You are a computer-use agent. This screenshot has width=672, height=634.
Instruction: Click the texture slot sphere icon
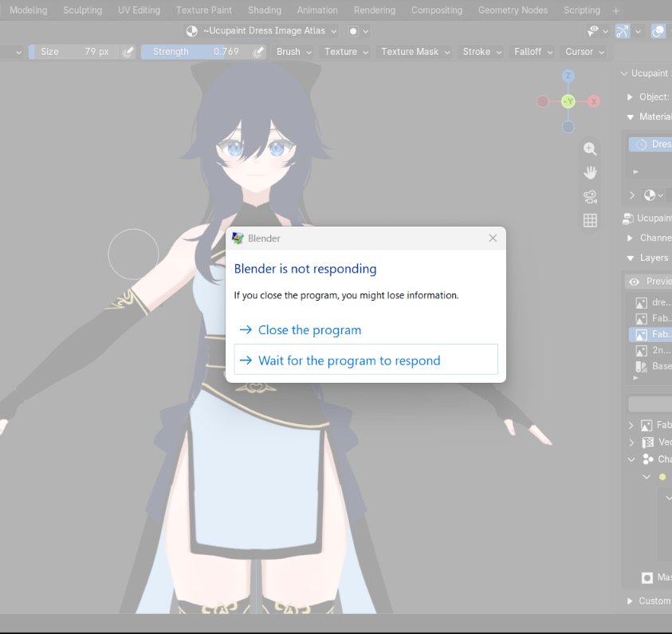191,31
